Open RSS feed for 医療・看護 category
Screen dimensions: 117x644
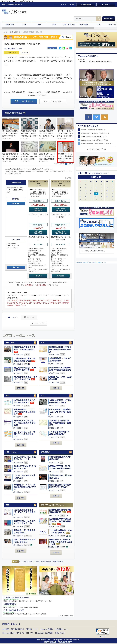click(35, 343)
